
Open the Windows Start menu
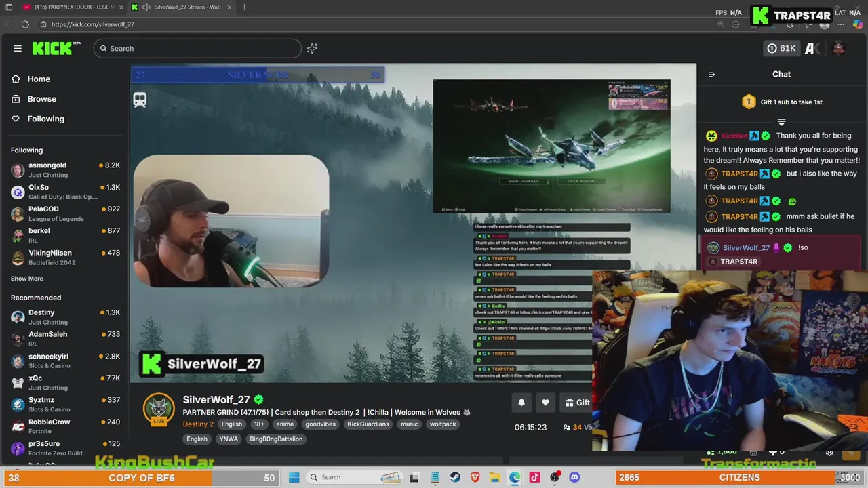(x=294, y=477)
